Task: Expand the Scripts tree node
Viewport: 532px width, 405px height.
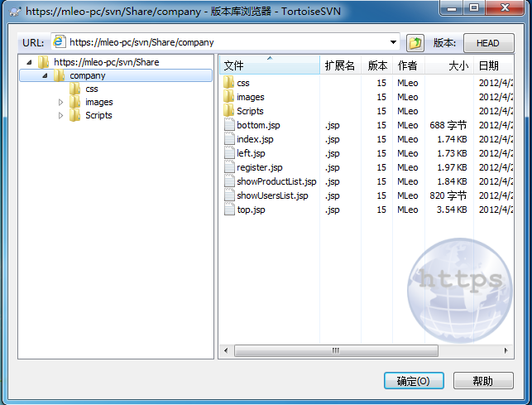Action: pos(60,115)
